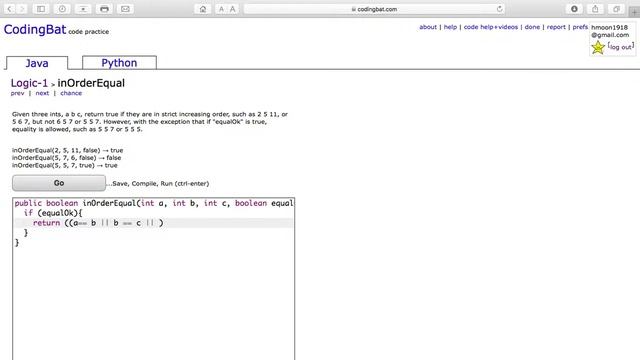Increase text size with large A

pyautogui.click(x=232, y=9)
